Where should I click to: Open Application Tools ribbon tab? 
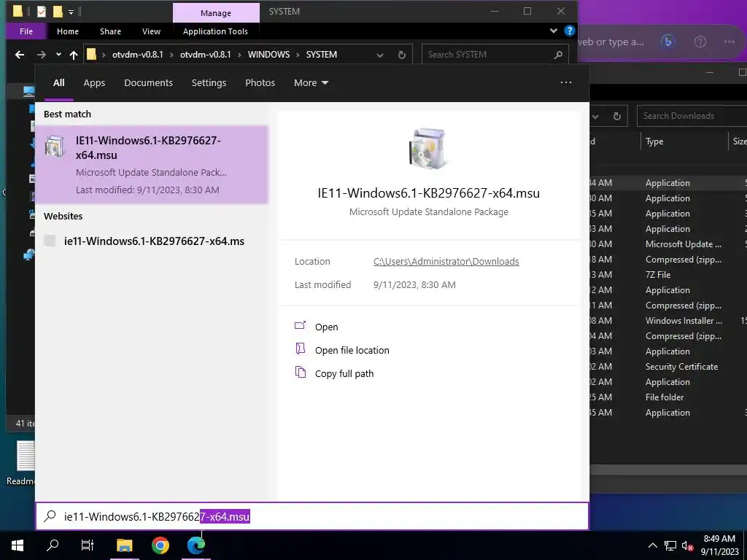click(x=215, y=31)
